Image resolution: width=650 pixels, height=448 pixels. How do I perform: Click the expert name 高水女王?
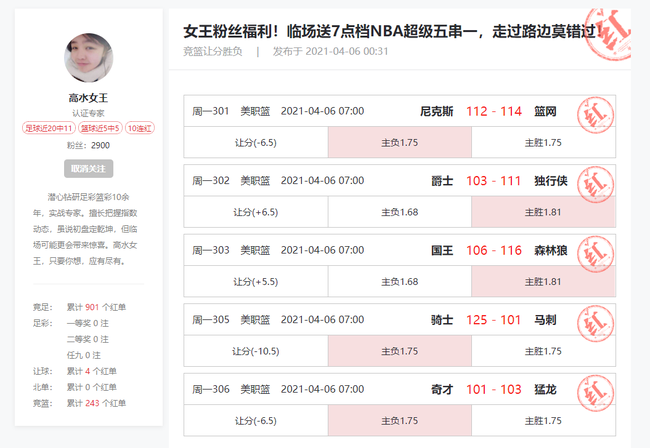click(x=88, y=98)
